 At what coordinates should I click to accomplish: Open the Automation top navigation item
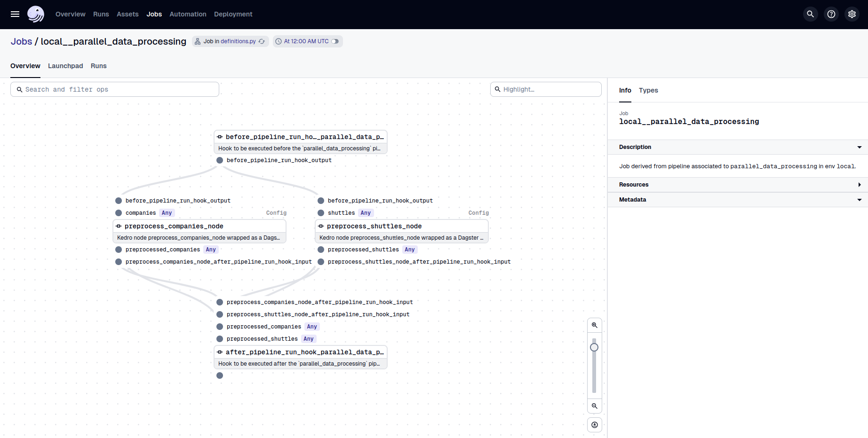(x=188, y=14)
